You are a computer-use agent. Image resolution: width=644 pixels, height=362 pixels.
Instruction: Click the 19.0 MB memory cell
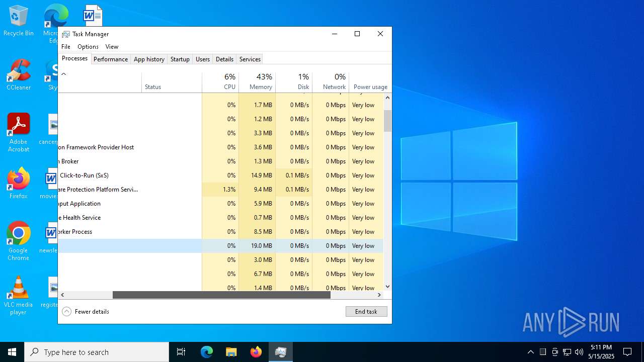click(257, 246)
